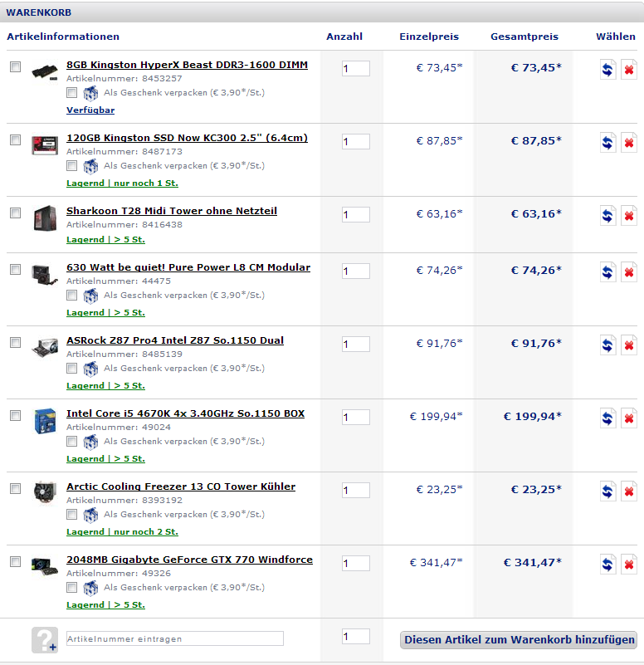This screenshot has height=665, width=644.
Task: Click gift box icon under Intel Core i5
Action: click(90, 442)
